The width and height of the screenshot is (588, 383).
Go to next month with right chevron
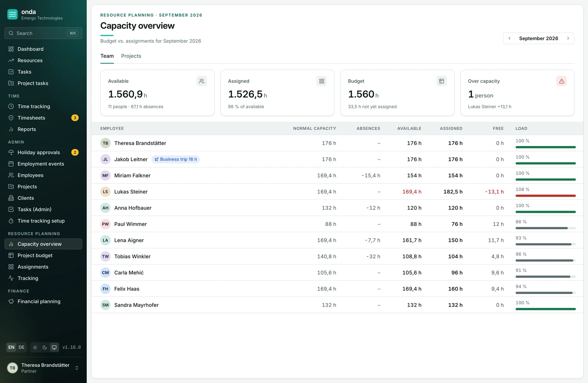click(x=568, y=38)
